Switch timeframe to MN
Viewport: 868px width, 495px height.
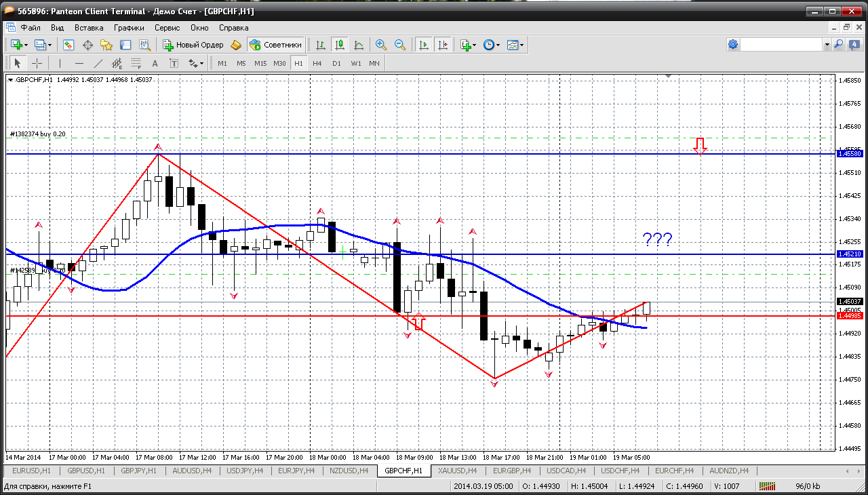pos(374,63)
